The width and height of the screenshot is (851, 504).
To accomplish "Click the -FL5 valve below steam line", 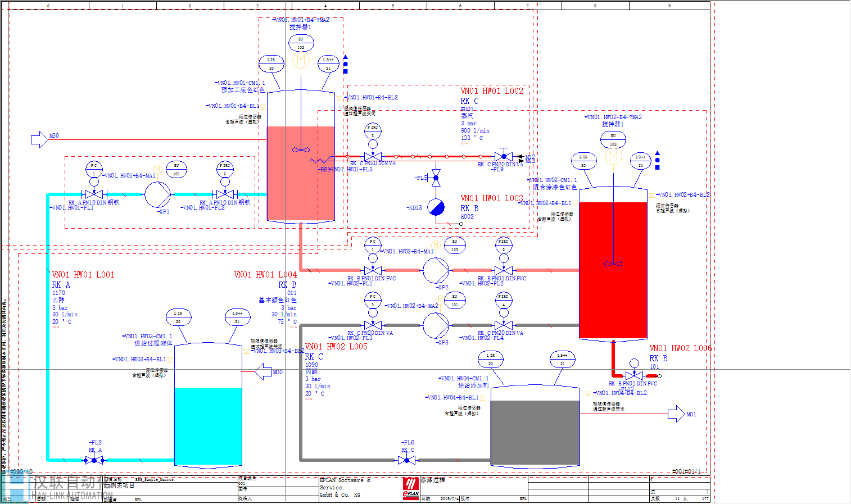I will click(436, 178).
